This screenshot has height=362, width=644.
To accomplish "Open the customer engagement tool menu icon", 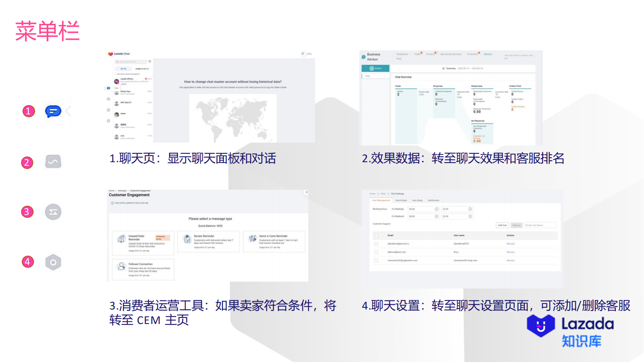I will pyautogui.click(x=53, y=212).
